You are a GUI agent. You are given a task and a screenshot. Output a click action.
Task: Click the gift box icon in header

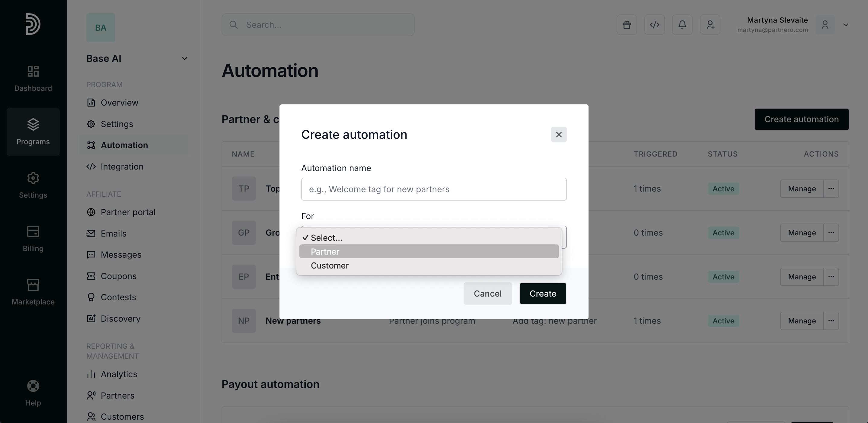(x=626, y=24)
